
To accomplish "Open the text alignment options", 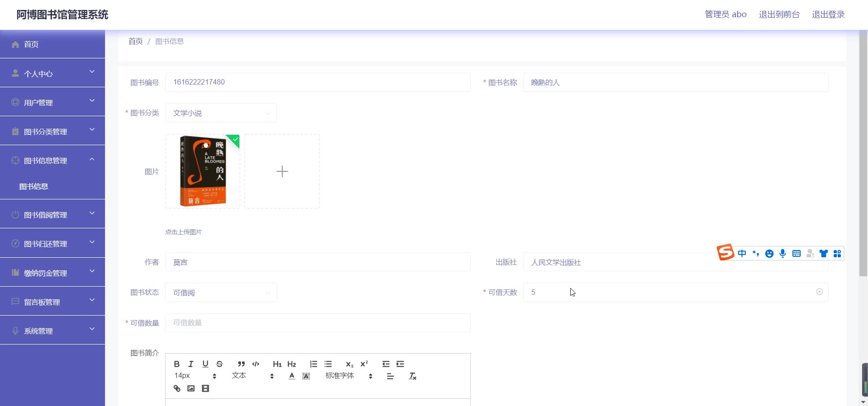I will click(390, 376).
